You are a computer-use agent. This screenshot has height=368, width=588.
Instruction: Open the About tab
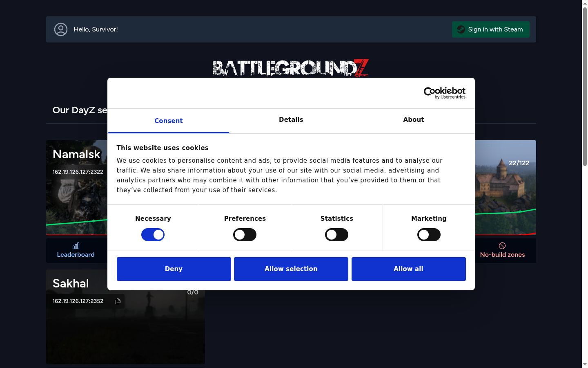click(414, 120)
